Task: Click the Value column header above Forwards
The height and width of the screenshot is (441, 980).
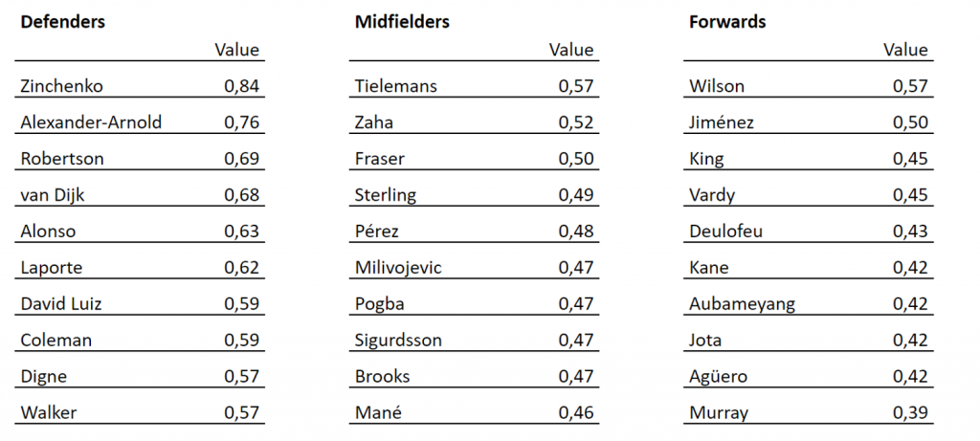Action: [905, 50]
